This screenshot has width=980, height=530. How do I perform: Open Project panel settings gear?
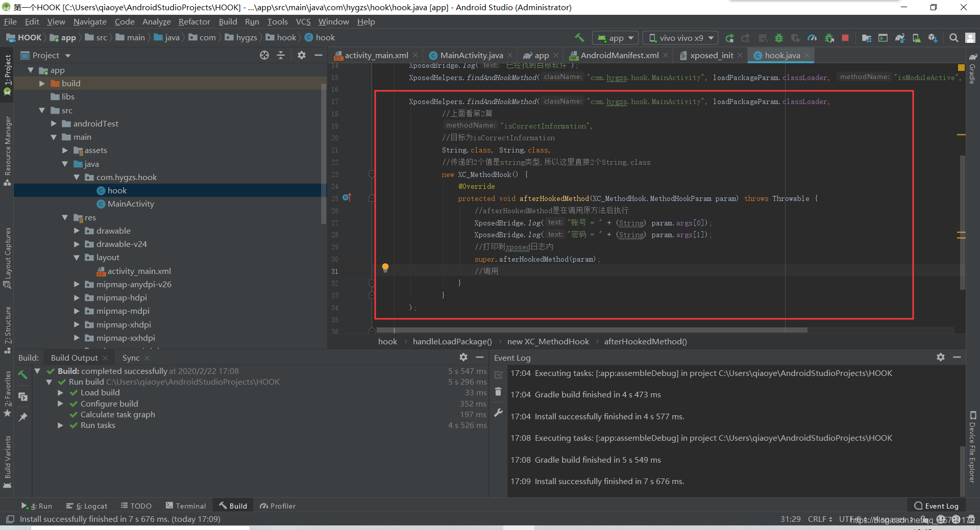pyautogui.click(x=302, y=55)
